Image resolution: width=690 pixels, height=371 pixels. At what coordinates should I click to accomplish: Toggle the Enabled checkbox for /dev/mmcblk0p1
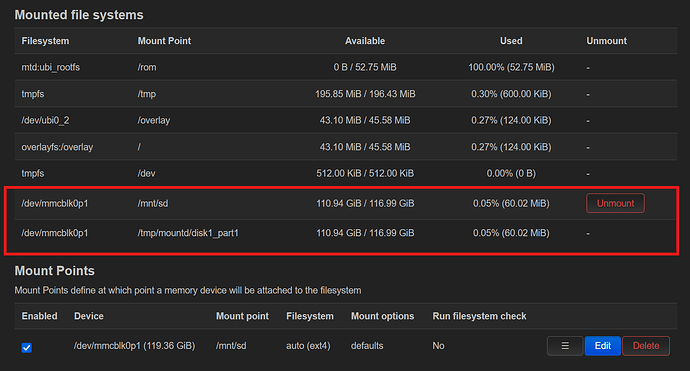pyautogui.click(x=26, y=348)
